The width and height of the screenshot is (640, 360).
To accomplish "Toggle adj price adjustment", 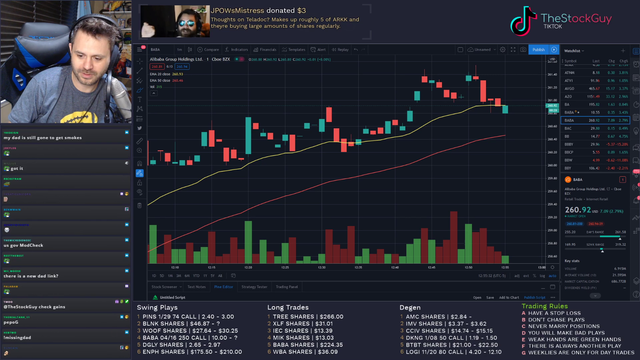I will coord(517,276).
